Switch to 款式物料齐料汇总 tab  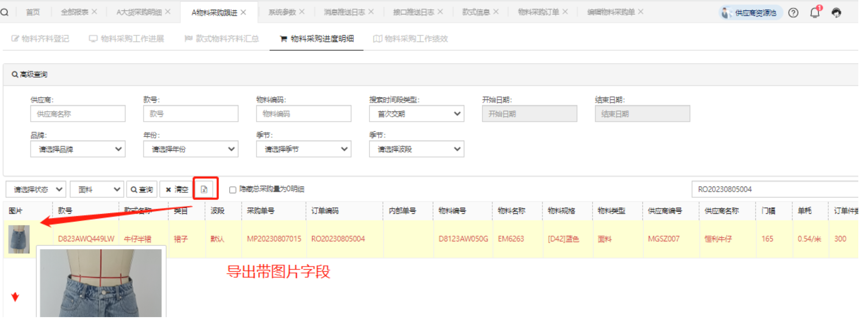222,39
